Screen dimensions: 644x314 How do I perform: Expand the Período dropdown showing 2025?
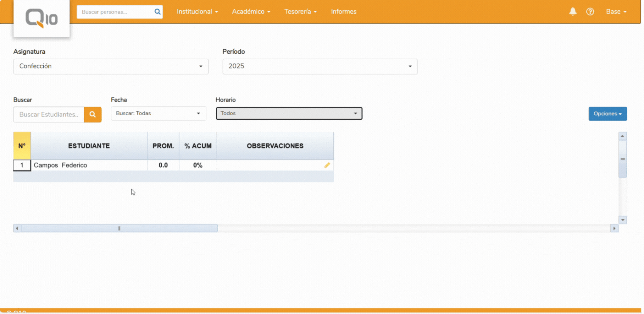tap(320, 66)
